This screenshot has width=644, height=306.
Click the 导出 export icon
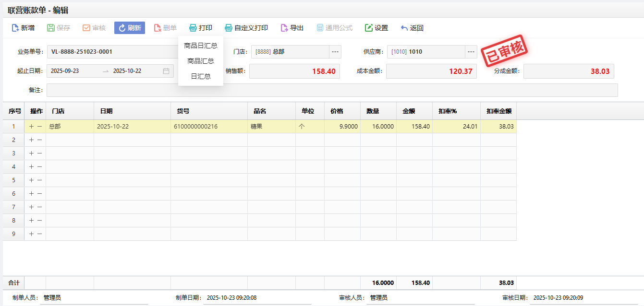coord(284,28)
